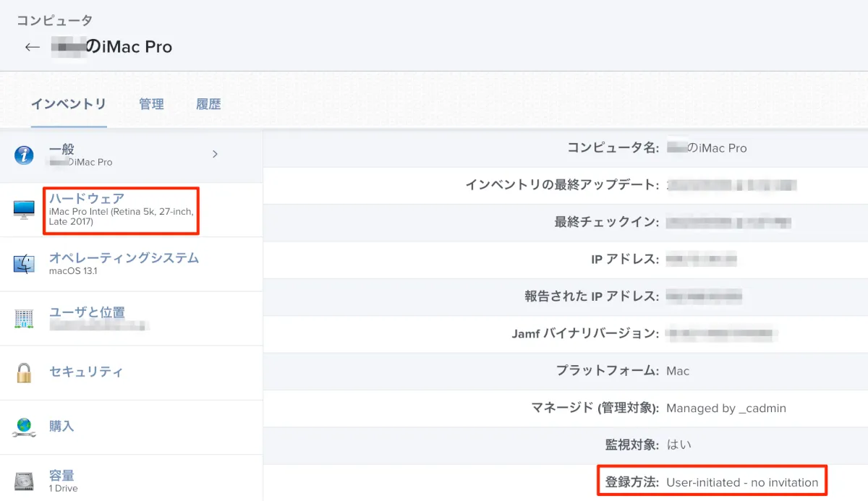Click the 登録方法 User-initiated value text
This screenshot has width=868, height=501.
(742, 482)
